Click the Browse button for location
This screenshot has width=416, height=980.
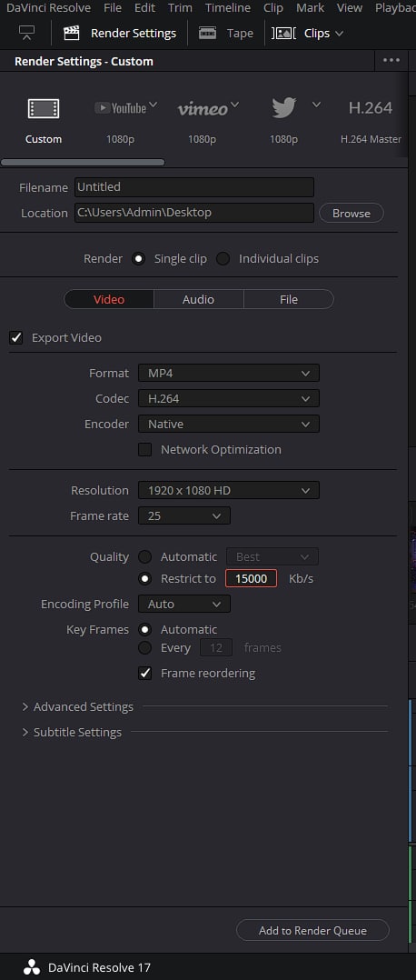tap(351, 213)
